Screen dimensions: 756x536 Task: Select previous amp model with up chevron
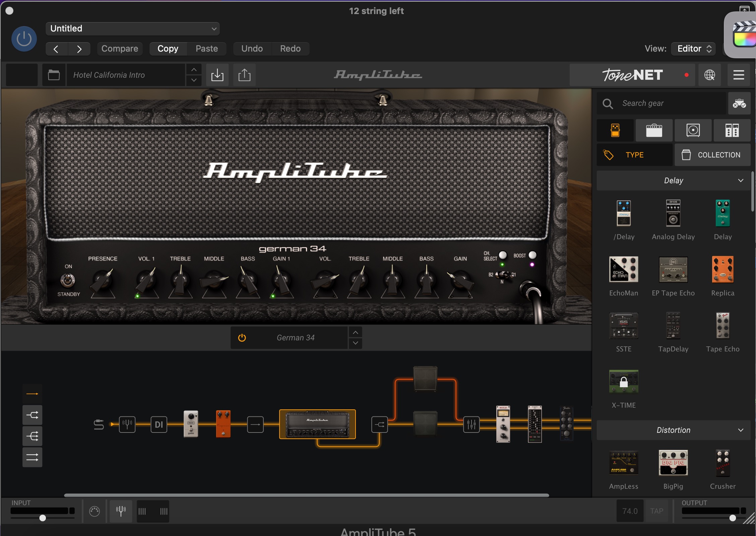[x=355, y=332]
